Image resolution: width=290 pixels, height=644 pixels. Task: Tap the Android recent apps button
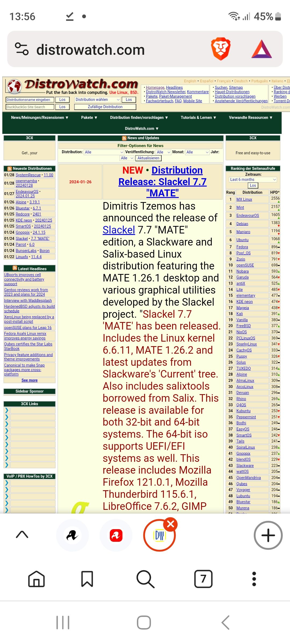click(x=63, y=623)
